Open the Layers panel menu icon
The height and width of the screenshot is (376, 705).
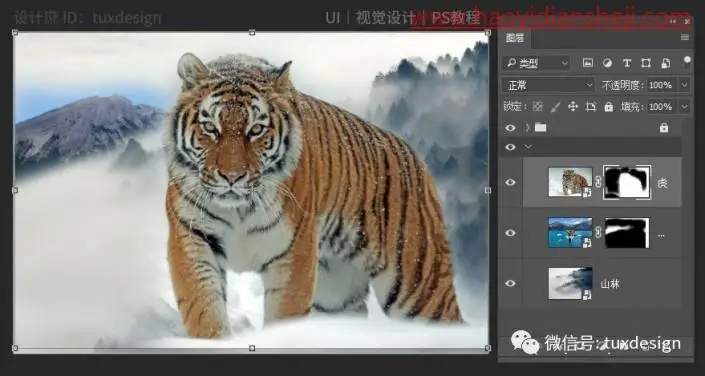[x=684, y=37]
